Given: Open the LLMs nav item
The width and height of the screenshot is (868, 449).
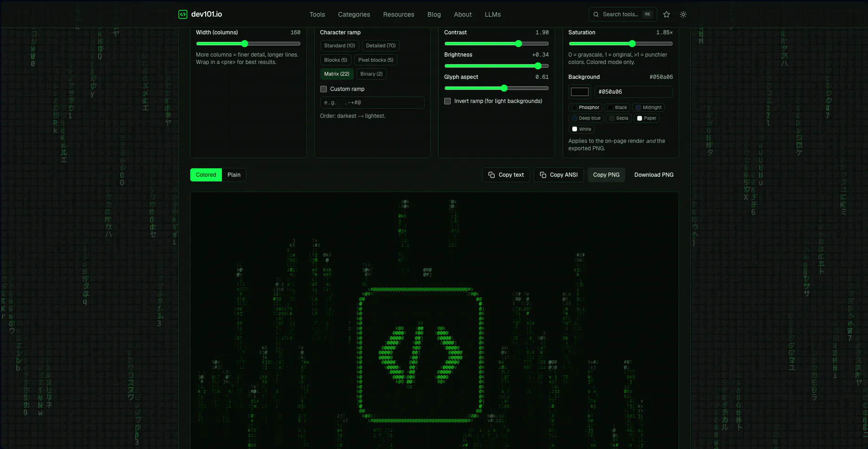Looking at the screenshot, I should 493,14.
